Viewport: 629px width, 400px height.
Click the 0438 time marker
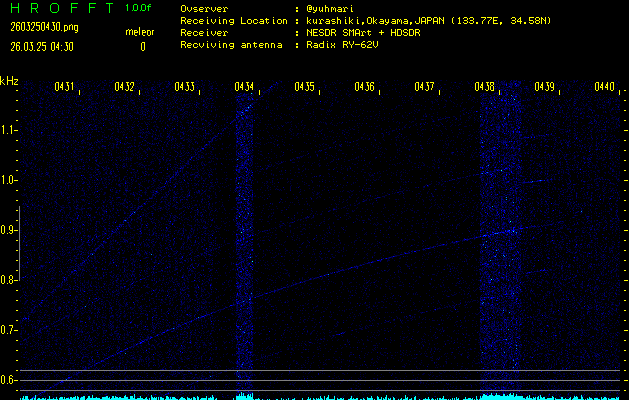click(484, 87)
